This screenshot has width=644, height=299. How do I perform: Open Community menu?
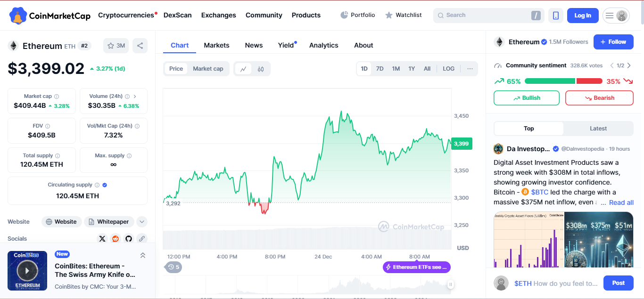[264, 15]
